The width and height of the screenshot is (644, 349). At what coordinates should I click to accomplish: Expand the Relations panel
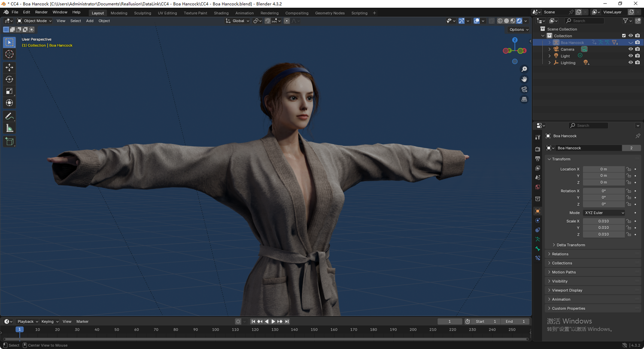click(560, 254)
